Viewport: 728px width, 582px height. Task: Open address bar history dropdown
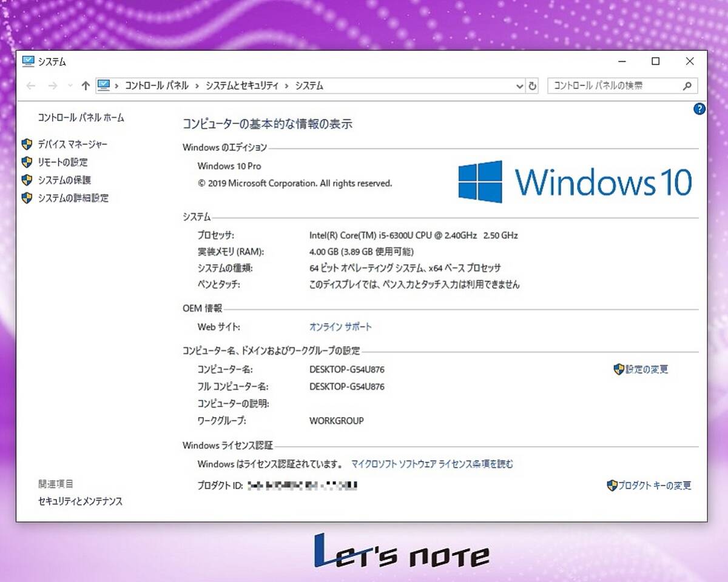tap(519, 86)
